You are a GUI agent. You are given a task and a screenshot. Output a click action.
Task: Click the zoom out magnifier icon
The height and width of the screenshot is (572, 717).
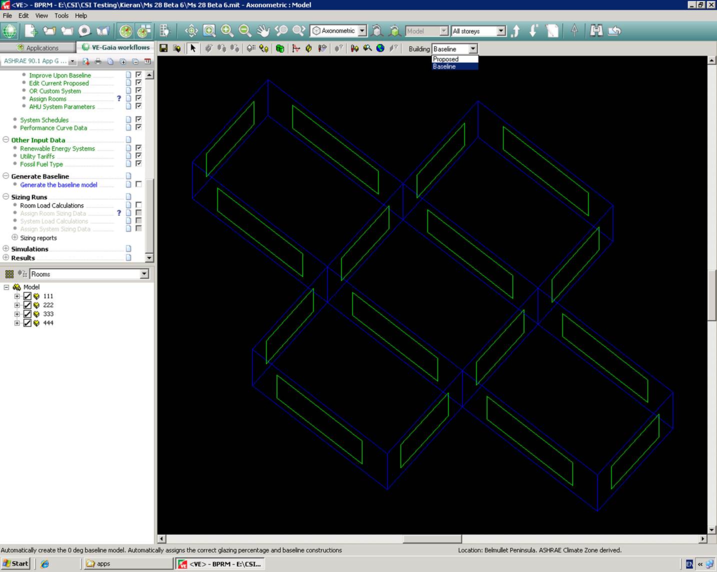245,31
